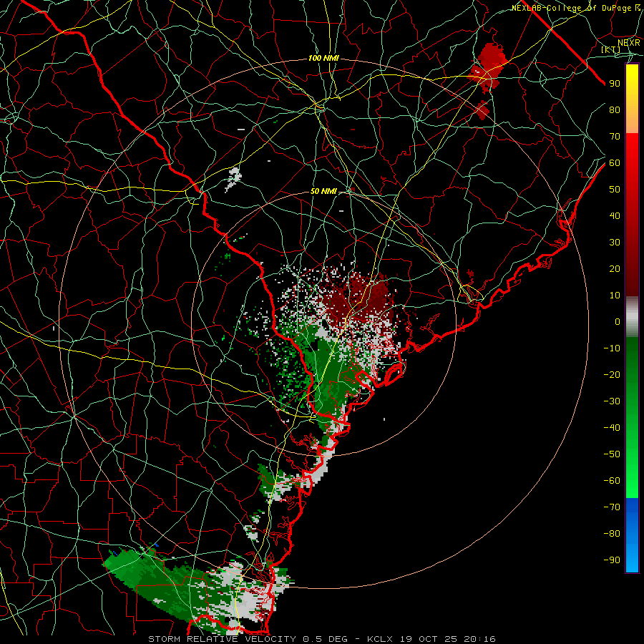Click the 50 value on velocity scale
This screenshot has width=644, height=644.
[x=615, y=190]
